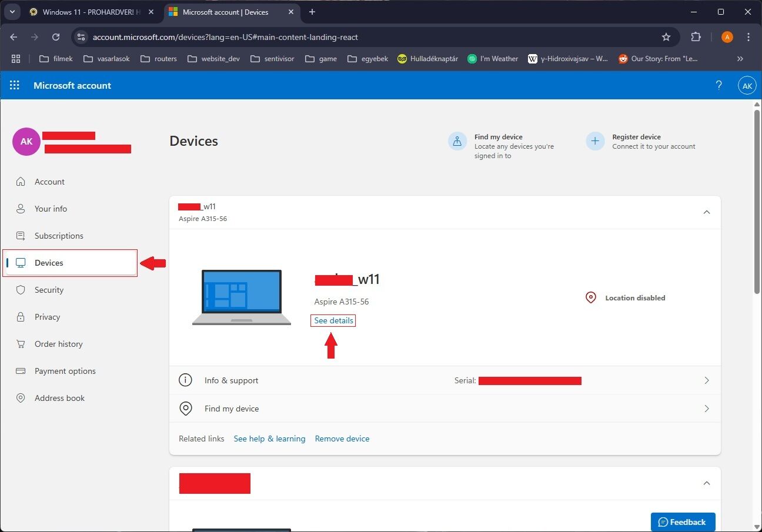Open the bookmarks apps grid icon

click(x=16, y=59)
